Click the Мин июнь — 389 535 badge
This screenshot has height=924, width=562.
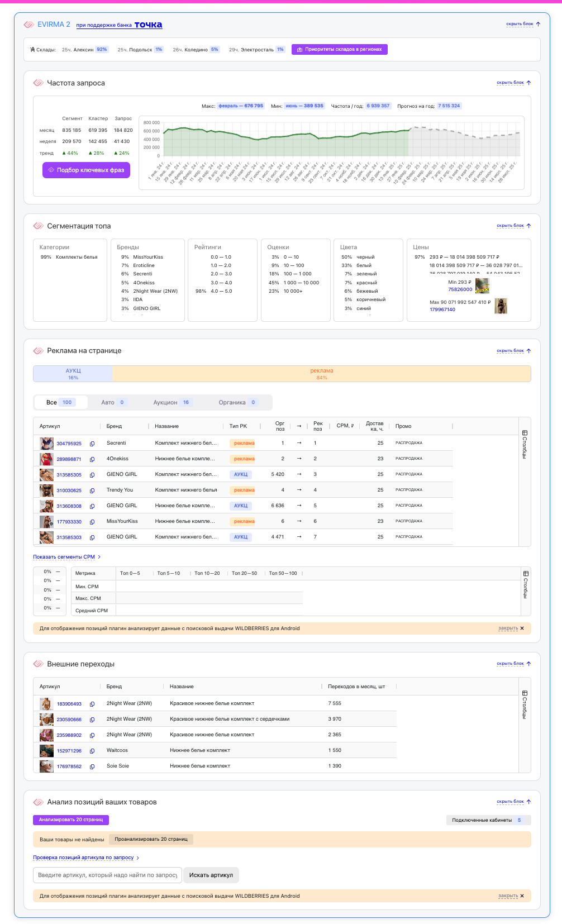[304, 106]
